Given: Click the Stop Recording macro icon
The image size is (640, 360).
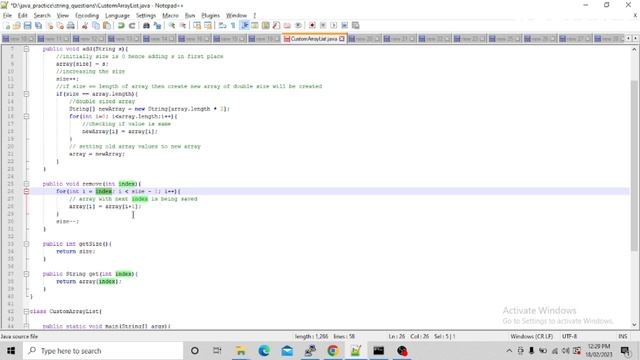Looking at the screenshot, I should tap(323, 25).
